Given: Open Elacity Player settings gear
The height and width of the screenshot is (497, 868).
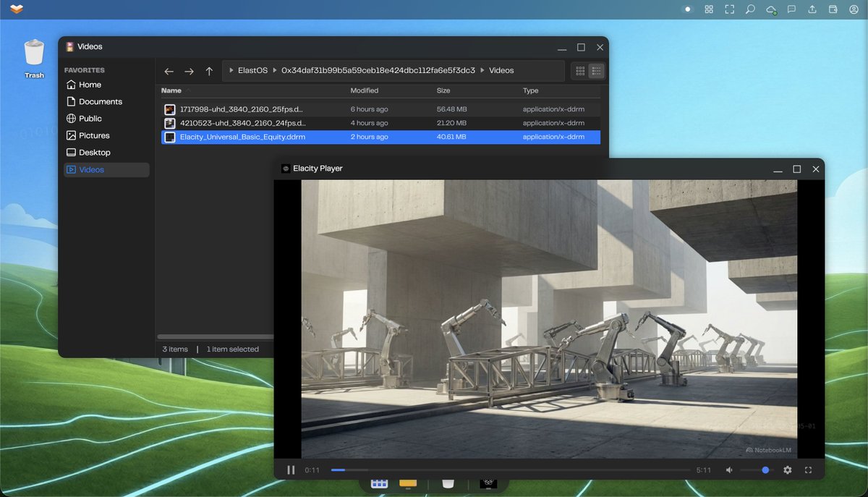Looking at the screenshot, I should pyautogui.click(x=788, y=470).
